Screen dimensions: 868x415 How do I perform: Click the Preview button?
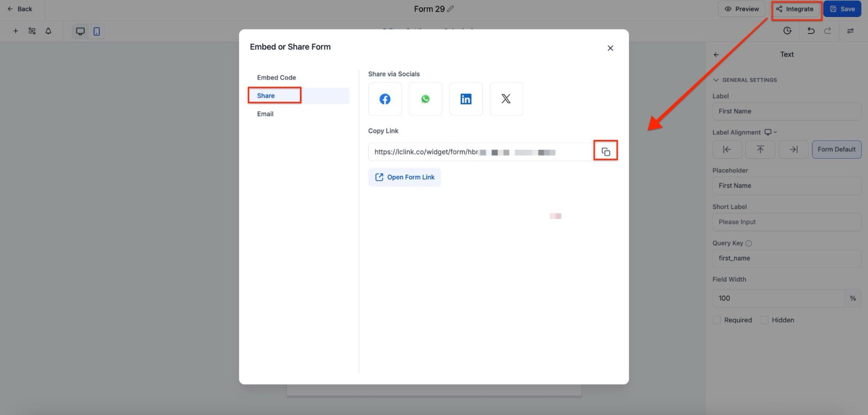pyautogui.click(x=742, y=9)
